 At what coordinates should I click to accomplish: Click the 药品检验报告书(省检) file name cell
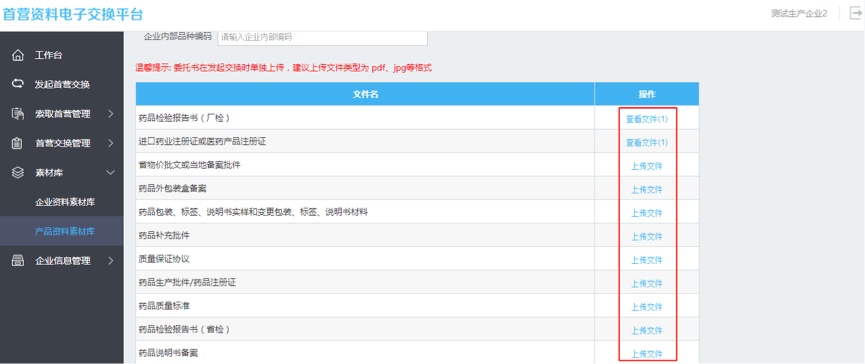pyautogui.click(x=365, y=329)
